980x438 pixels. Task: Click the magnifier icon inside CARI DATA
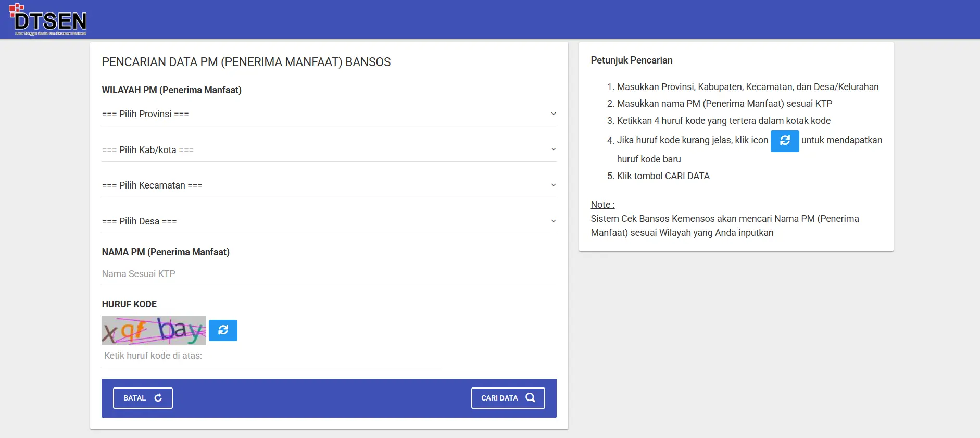point(530,398)
